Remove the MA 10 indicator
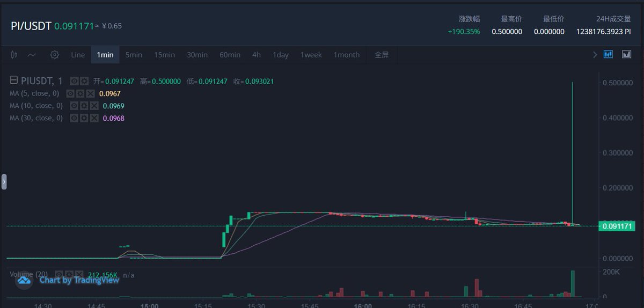This screenshot has width=644, height=308. tap(94, 106)
